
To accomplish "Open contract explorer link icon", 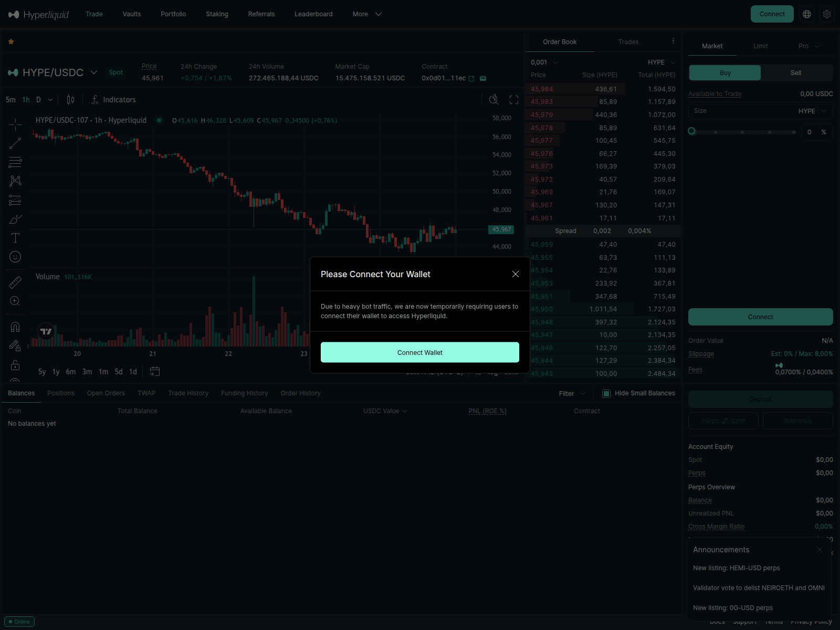I will [471, 79].
